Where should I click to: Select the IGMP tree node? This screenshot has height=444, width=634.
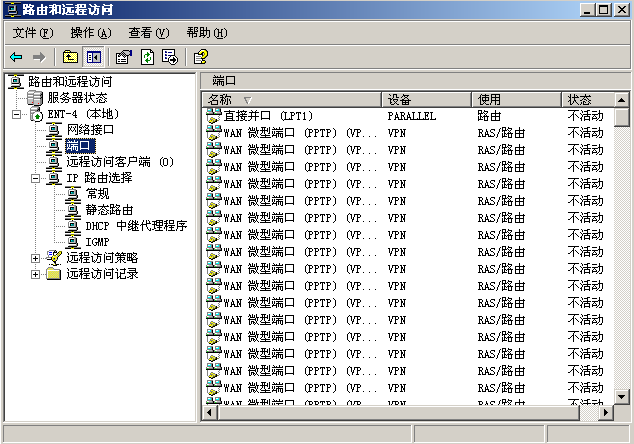pyautogui.click(x=97, y=242)
